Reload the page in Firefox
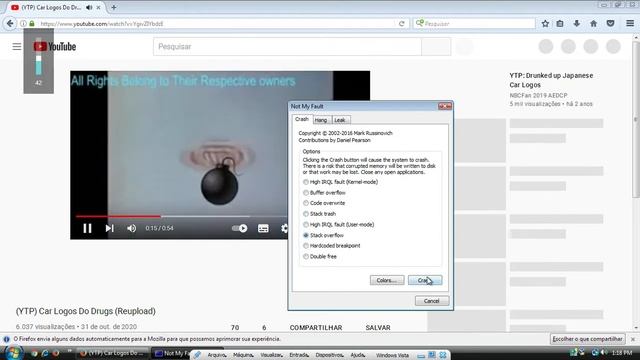The height and width of the screenshot is (360, 640). [402, 24]
